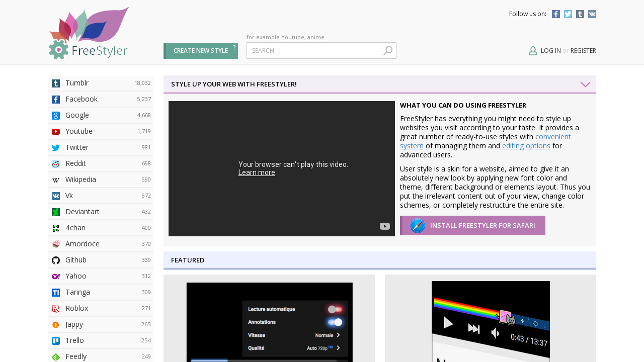Open the editing options link
The width and height of the screenshot is (644, 362).
(525, 146)
